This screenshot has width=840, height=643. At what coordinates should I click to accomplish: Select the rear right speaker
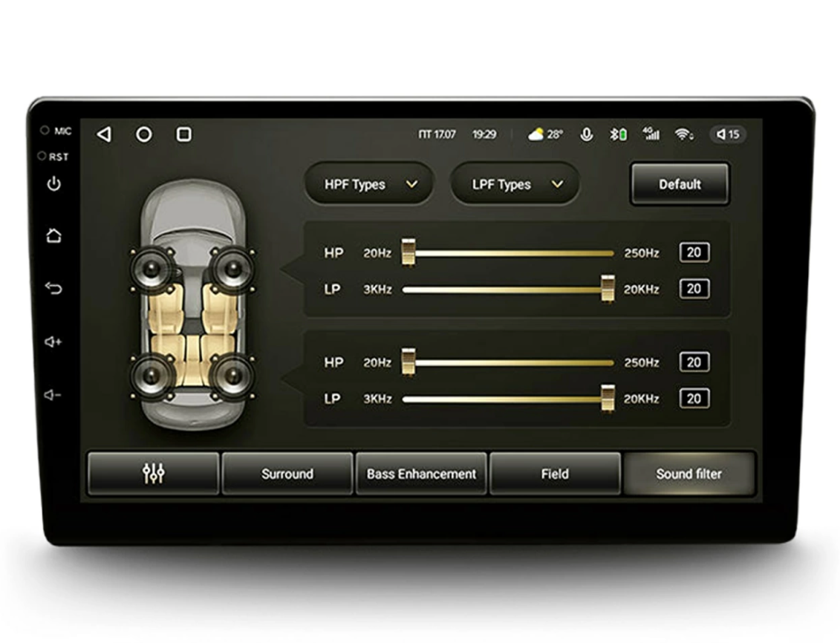tap(232, 377)
